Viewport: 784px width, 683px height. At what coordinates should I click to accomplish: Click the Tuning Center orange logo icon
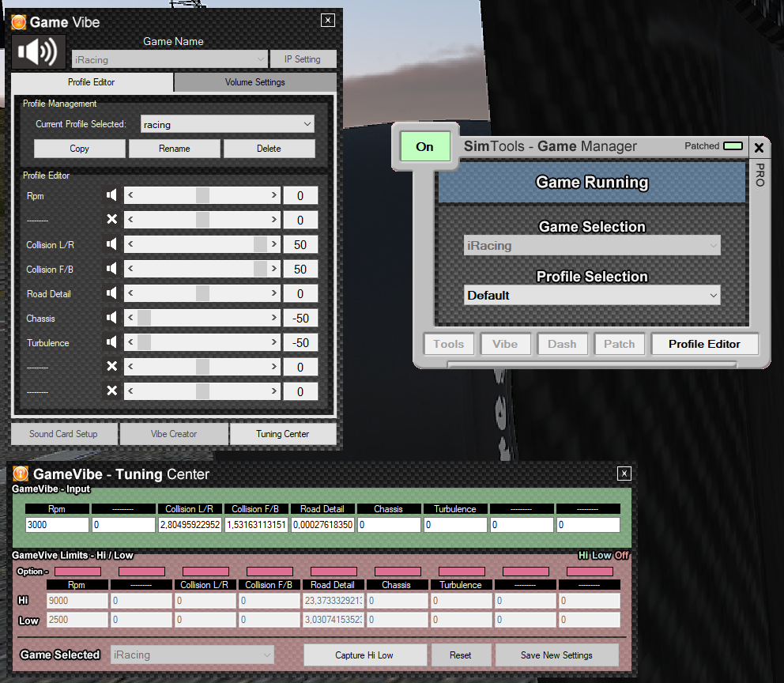click(x=21, y=474)
